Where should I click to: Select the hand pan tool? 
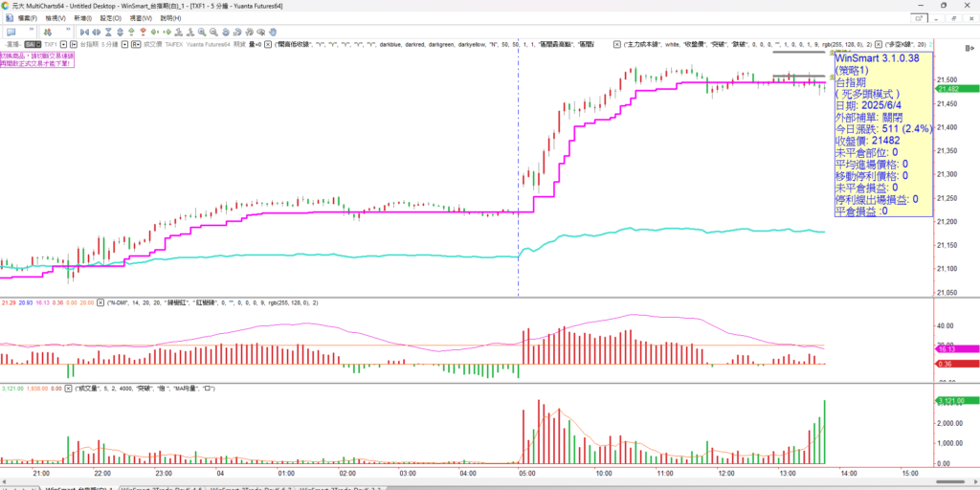[x=273, y=32]
